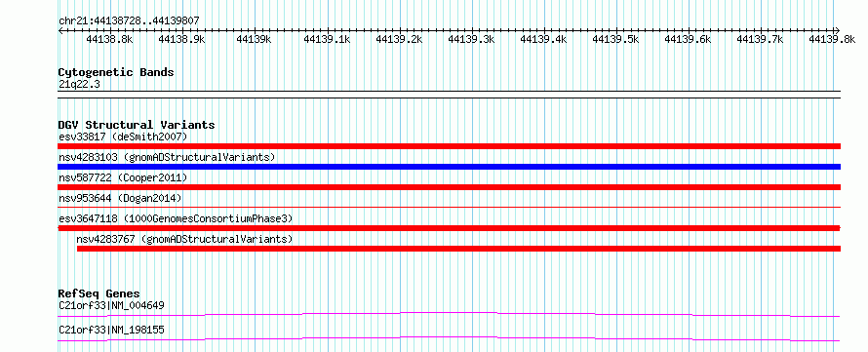868x352 pixels.
Task: Click the 44139k ruler position marker
Action: pyautogui.click(x=254, y=39)
